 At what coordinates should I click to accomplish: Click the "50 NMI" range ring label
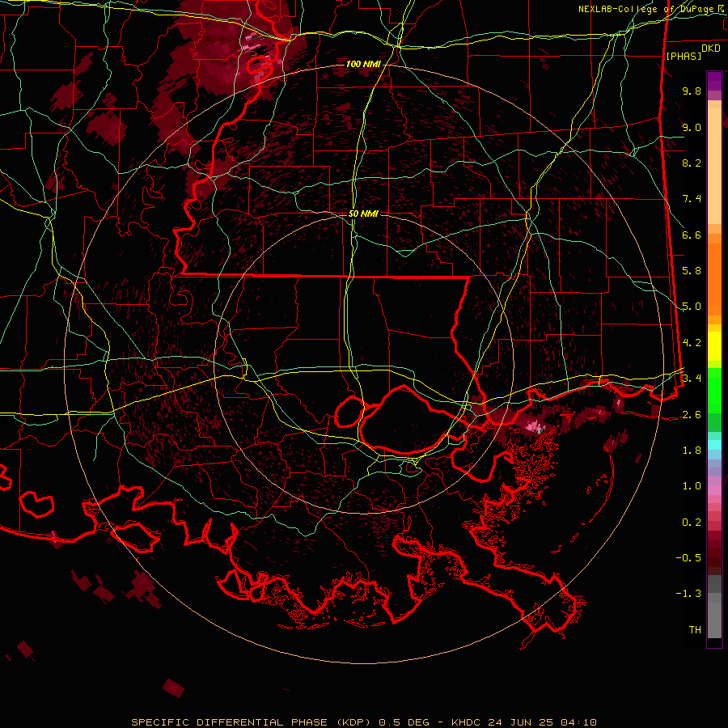coord(363,214)
